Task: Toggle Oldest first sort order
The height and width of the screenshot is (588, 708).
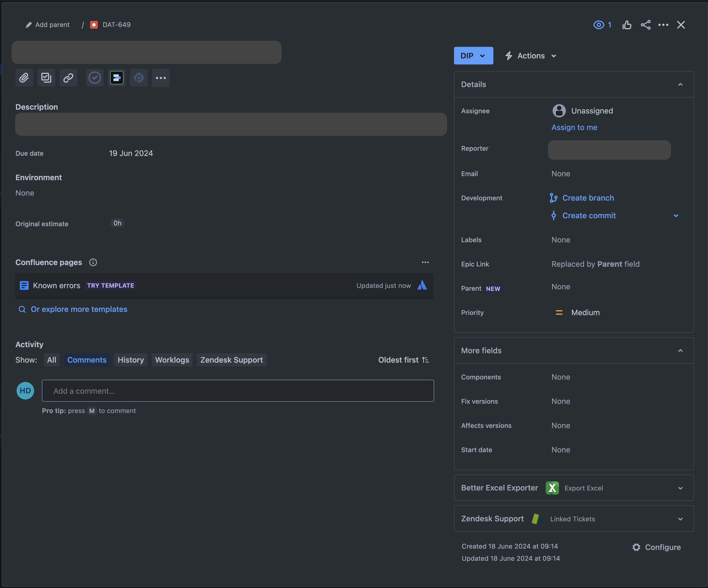Action: (404, 360)
